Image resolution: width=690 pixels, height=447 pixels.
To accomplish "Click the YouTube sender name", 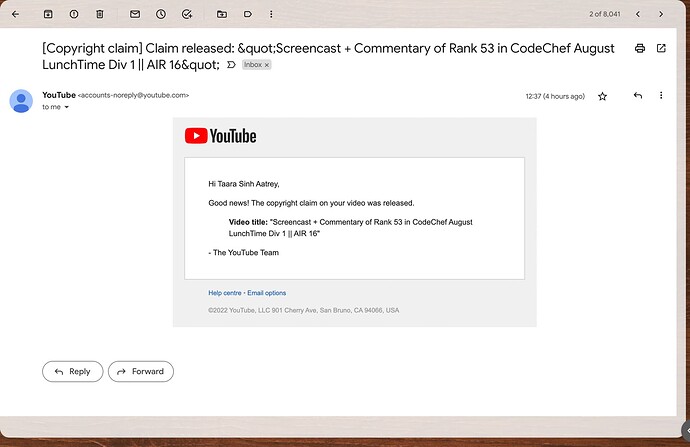I will [x=59, y=95].
